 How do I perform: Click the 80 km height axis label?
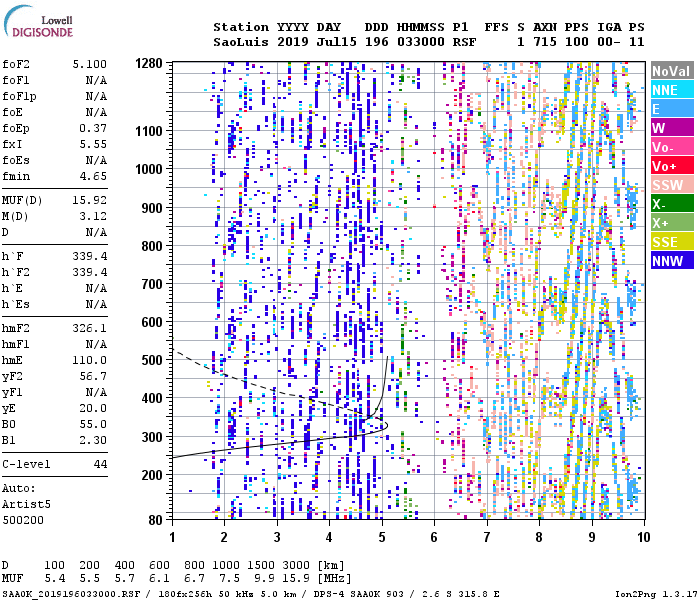155,520
